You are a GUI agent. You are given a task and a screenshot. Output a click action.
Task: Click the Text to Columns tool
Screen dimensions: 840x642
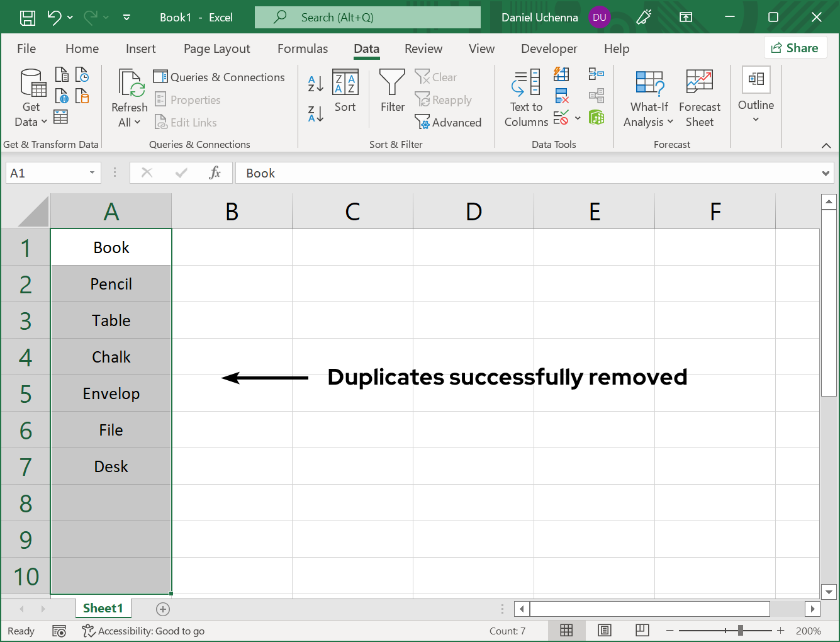526,98
